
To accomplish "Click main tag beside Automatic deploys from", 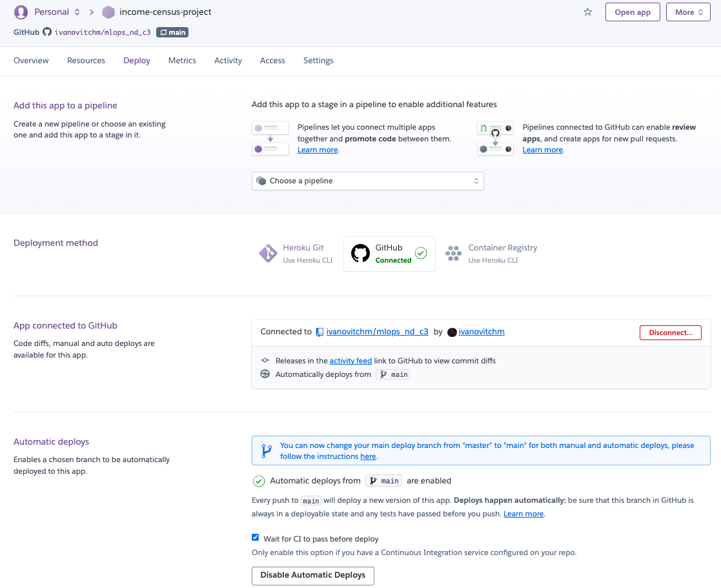I will pyautogui.click(x=384, y=481).
